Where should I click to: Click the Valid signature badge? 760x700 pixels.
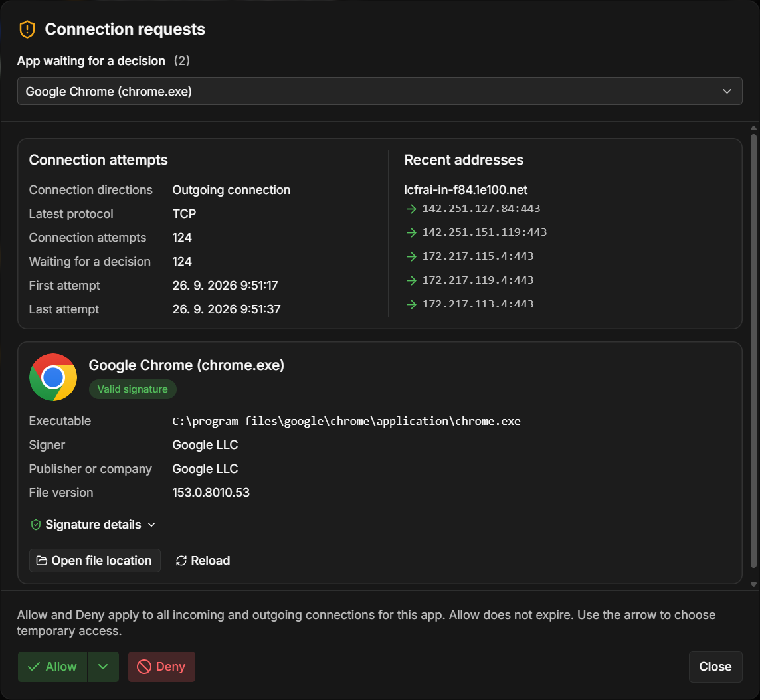(132, 389)
